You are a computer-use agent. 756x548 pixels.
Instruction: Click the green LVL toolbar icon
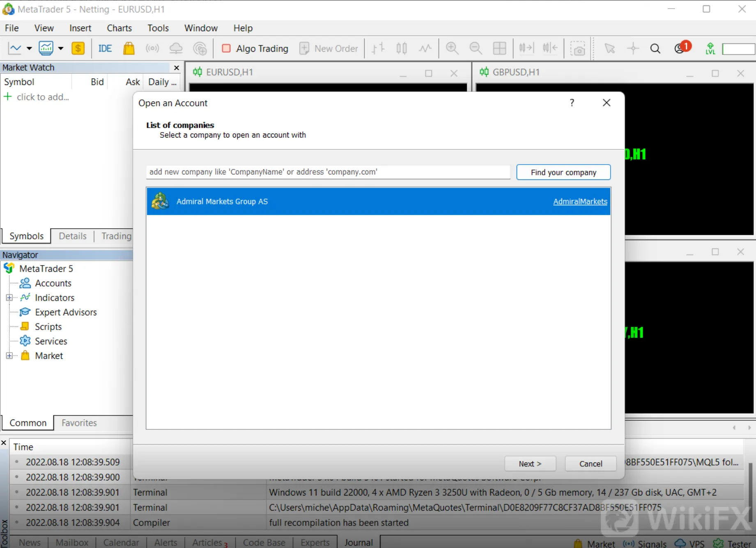[x=710, y=48]
